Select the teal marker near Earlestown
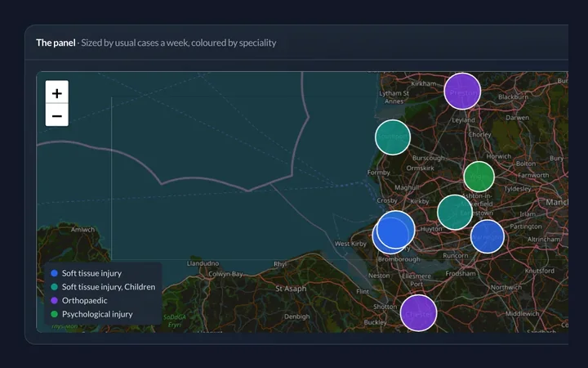 point(455,212)
